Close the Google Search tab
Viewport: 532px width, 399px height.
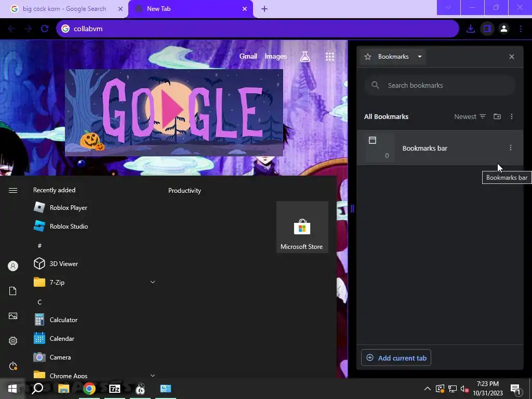[x=120, y=9]
